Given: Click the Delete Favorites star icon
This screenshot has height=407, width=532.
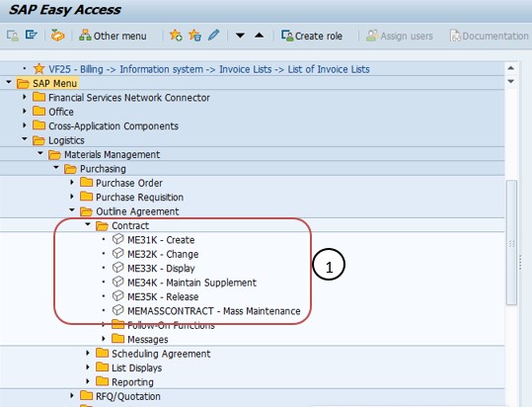Looking at the screenshot, I should (195, 35).
